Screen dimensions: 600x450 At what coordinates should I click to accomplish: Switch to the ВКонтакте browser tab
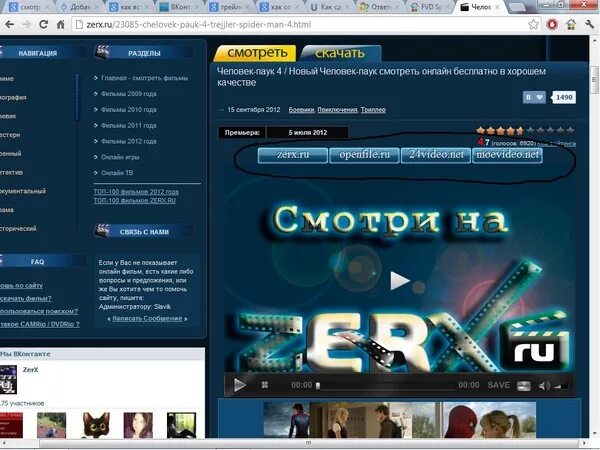(x=179, y=7)
